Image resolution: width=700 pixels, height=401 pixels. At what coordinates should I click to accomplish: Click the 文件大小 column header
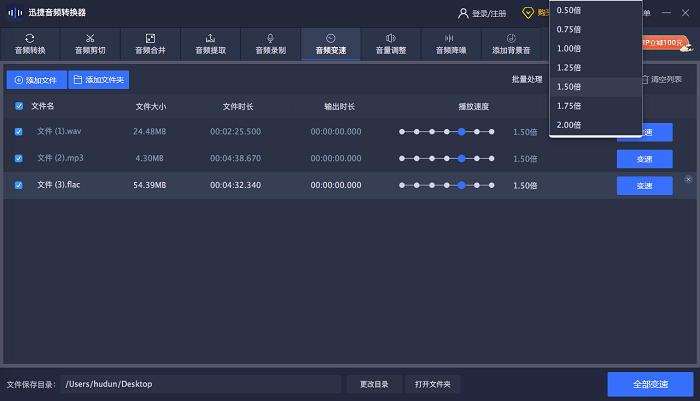(151, 107)
